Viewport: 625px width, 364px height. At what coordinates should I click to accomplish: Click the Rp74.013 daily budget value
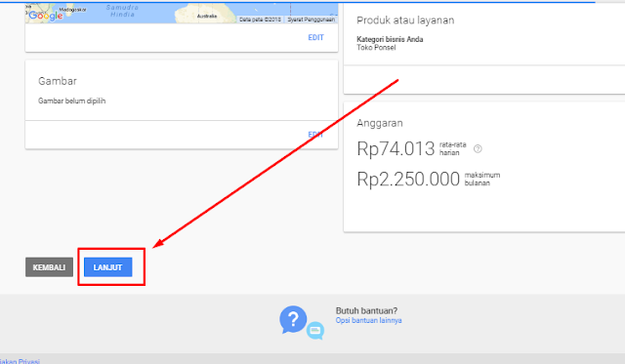click(396, 149)
